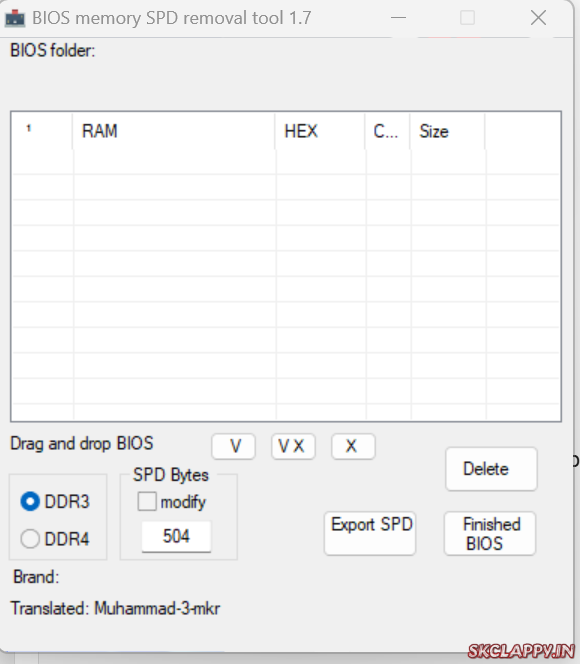Click the X button beside V X

[353, 446]
